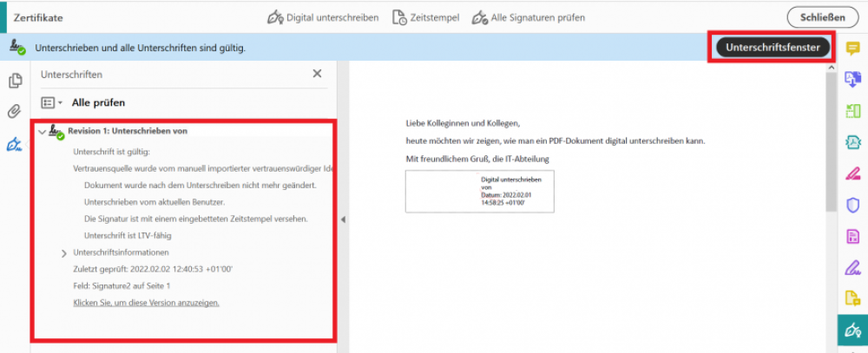Click the signature field in the document
The height and width of the screenshot is (353, 868).
click(479, 192)
